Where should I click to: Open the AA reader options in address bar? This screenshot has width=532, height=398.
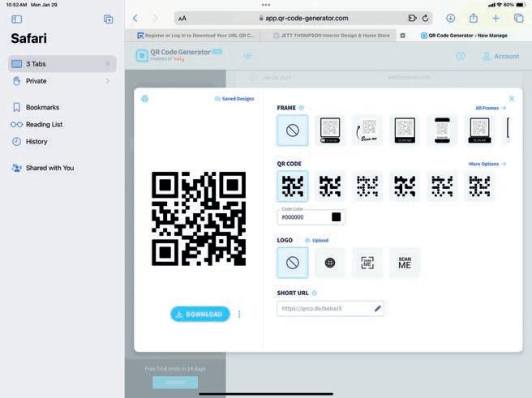(182, 19)
